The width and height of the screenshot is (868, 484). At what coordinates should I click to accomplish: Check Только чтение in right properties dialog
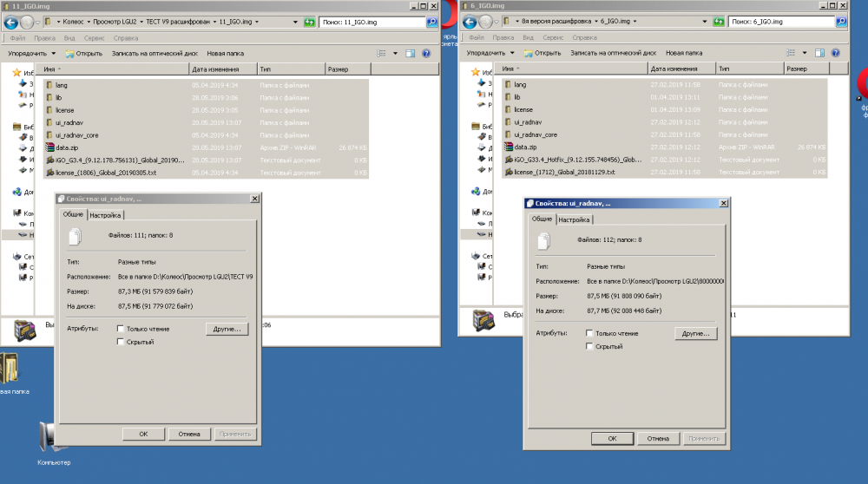tap(589, 333)
